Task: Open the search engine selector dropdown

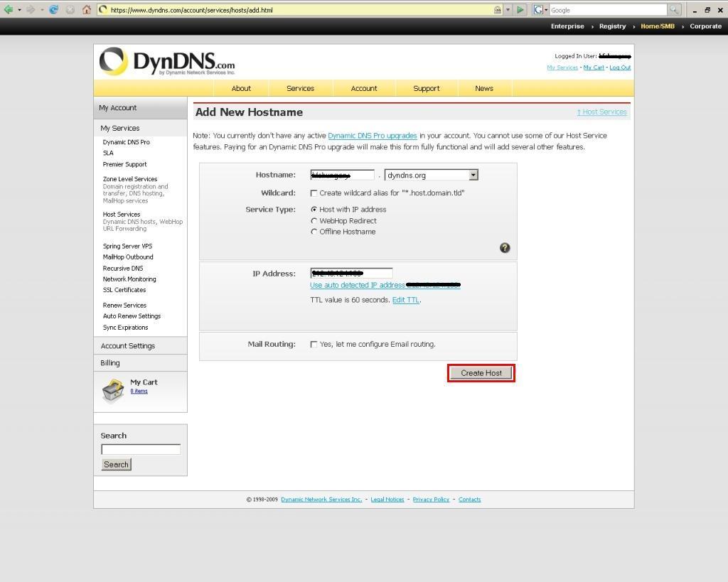Action: click(x=546, y=10)
